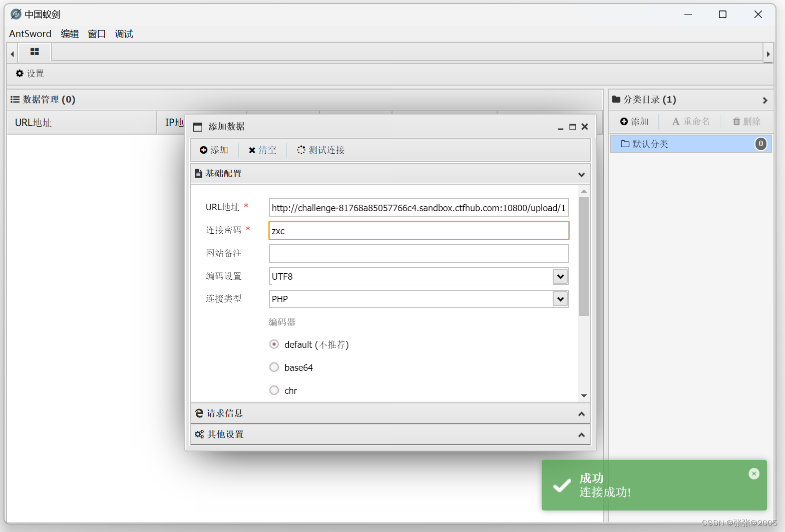Click the 网站备注 input field

coord(419,253)
